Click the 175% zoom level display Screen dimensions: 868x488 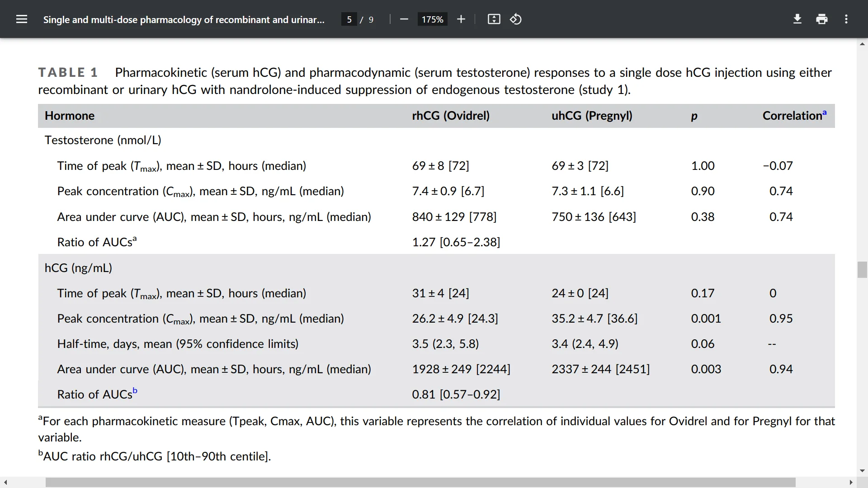pyautogui.click(x=432, y=19)
